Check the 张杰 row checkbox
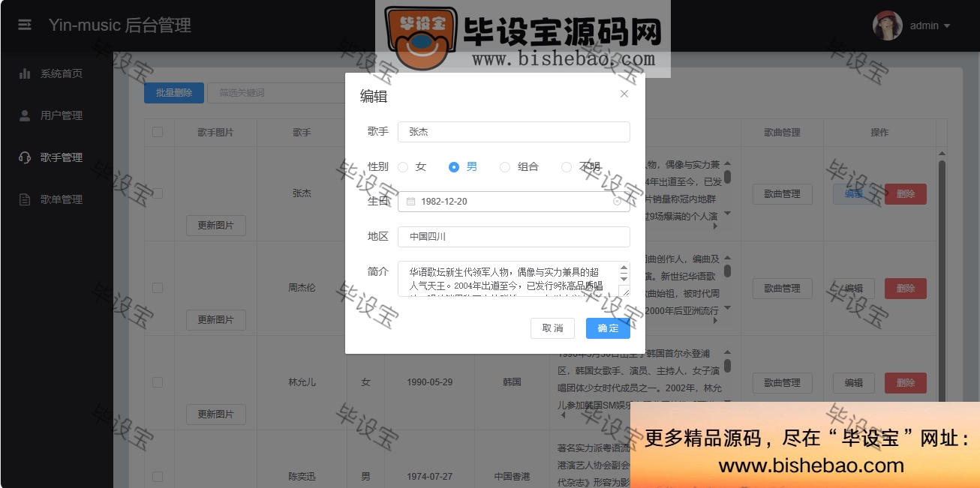980x488 pixels. [158, 193]
